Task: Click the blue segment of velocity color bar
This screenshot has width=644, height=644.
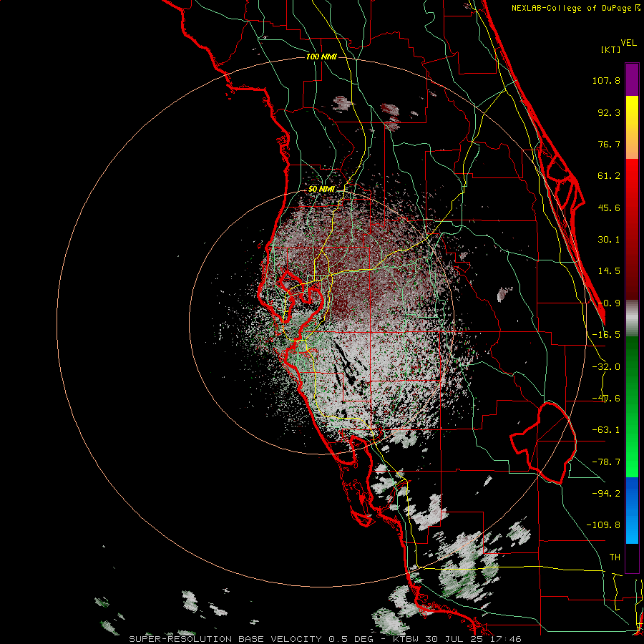Action: point(632,510)
